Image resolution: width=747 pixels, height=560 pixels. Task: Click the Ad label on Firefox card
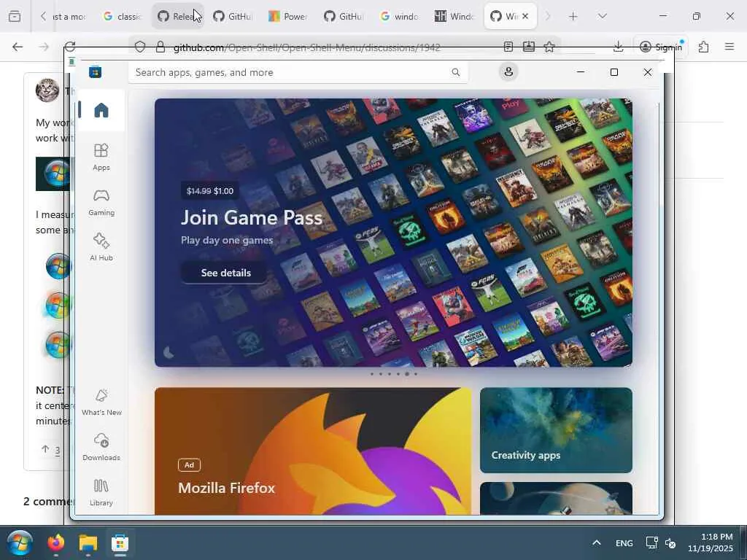[x=189, y=464]
